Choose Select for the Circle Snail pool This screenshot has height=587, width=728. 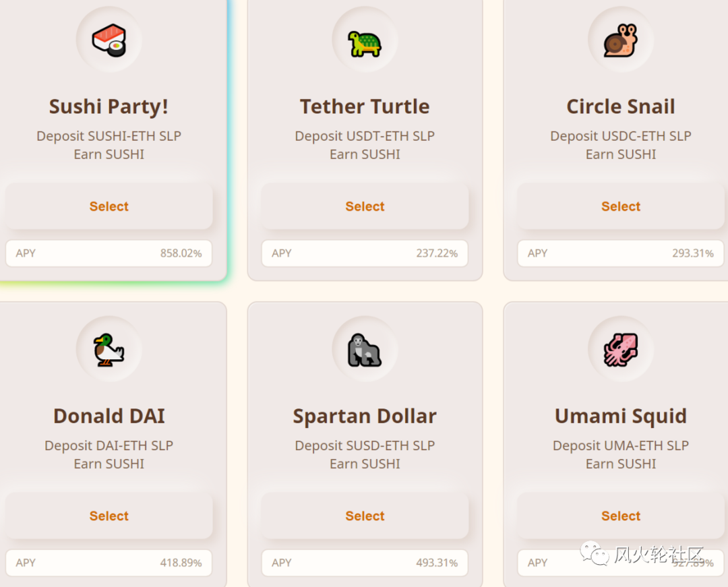click(x=621, y=206)
